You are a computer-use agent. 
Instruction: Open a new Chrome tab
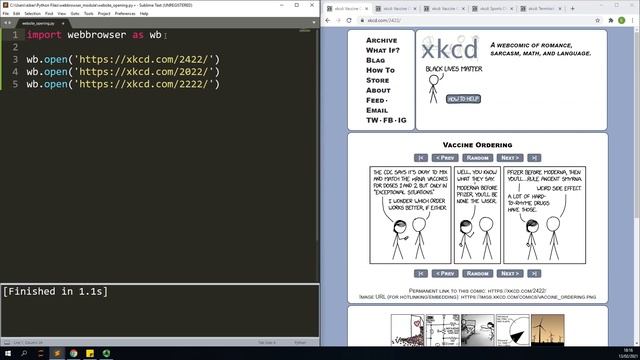tap(573, 9)
